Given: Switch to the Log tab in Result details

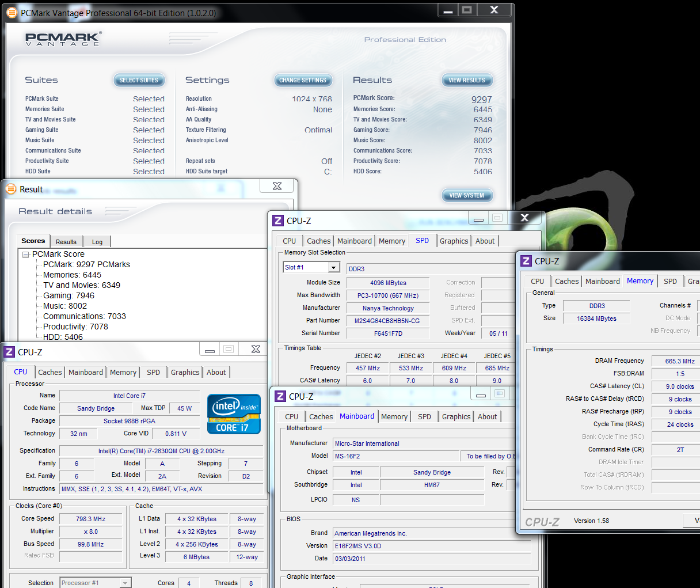Looking at the screenshot, I should [97, 242].
